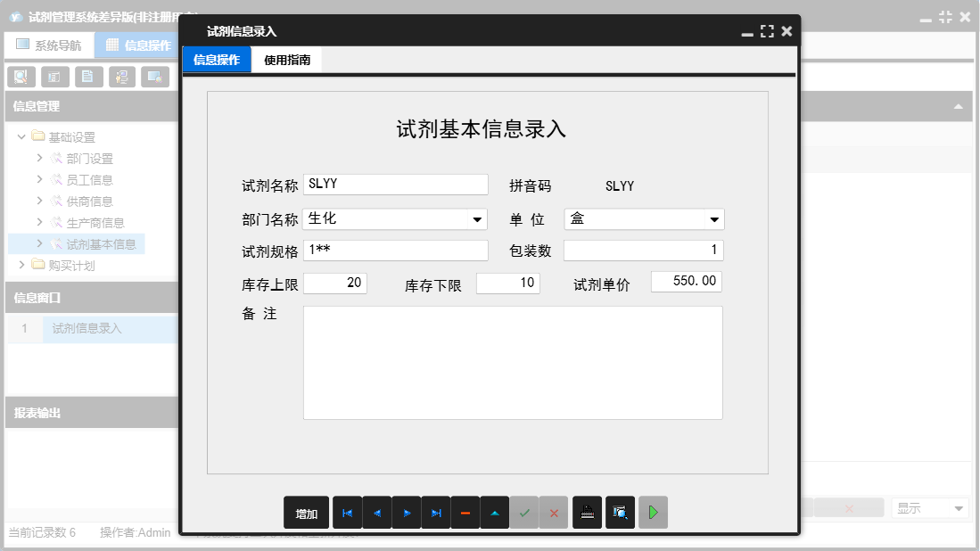Select the record search icon
This screenshot has height=551, width=980.
pos(620,512)
